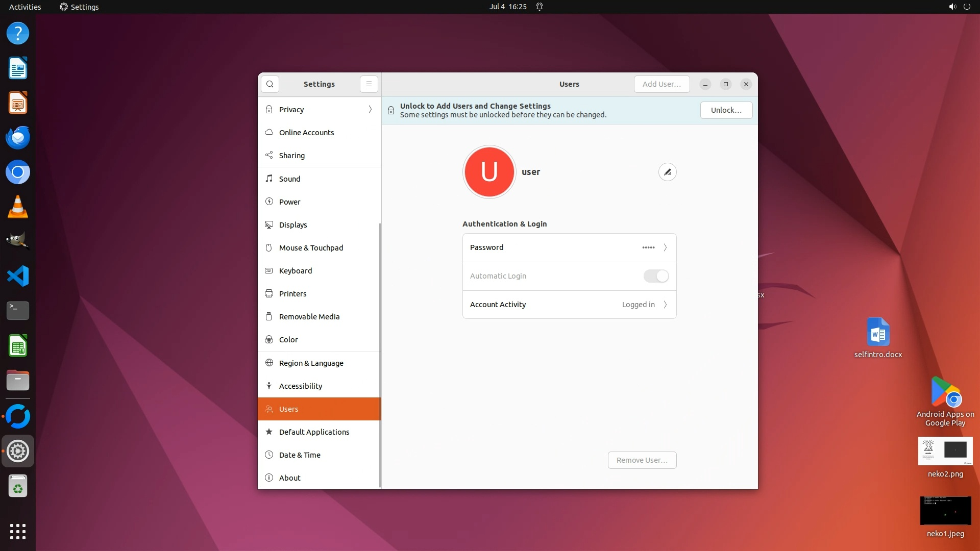Image resolution: width=980 pixels, height=551 pixels.
Task: Expand the Privacy settings submenu
Action: coord(370,110)
